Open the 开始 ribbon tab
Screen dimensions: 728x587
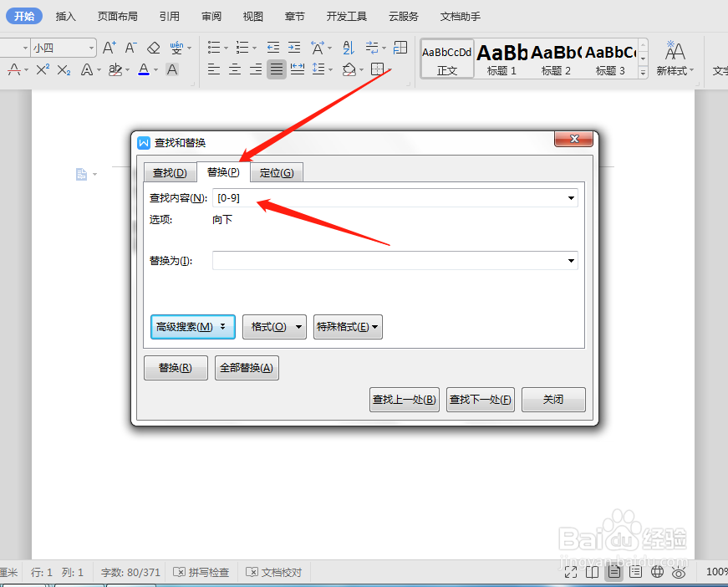[x=24, y=16]
